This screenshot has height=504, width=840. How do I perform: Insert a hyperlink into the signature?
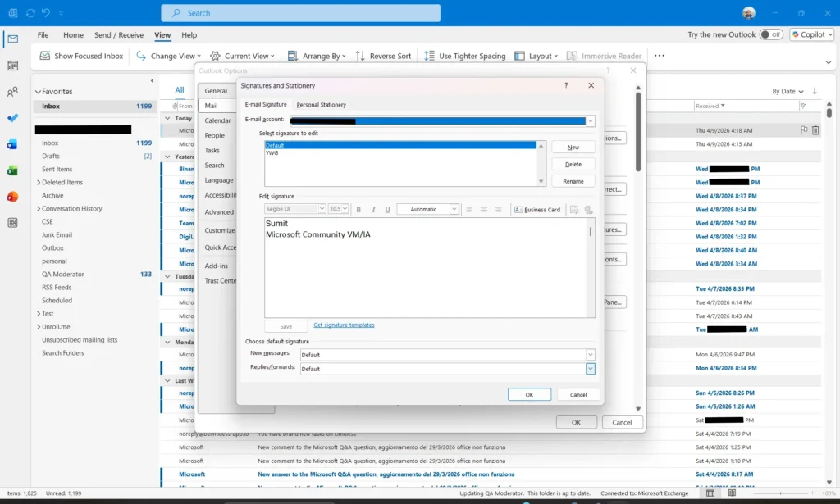(589, 210)
